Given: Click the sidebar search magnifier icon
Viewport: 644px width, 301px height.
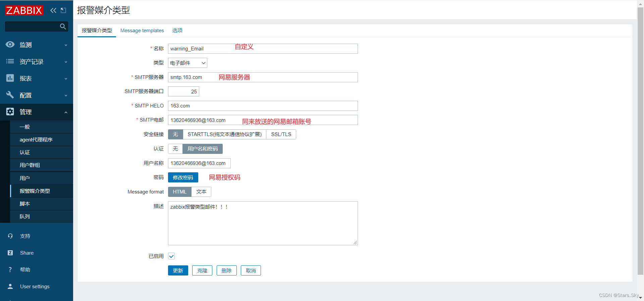Looking at the screenshot, I should click(x=63, y=27).
